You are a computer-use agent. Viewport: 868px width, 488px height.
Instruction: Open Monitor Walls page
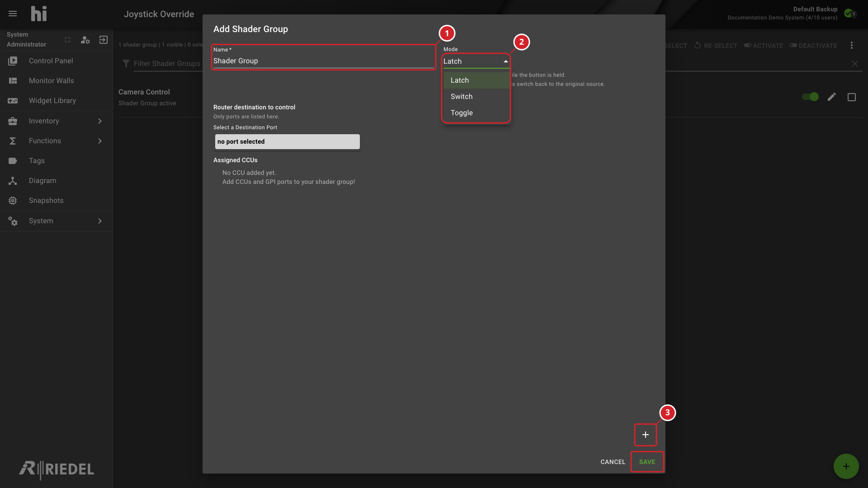coord(57,80)
